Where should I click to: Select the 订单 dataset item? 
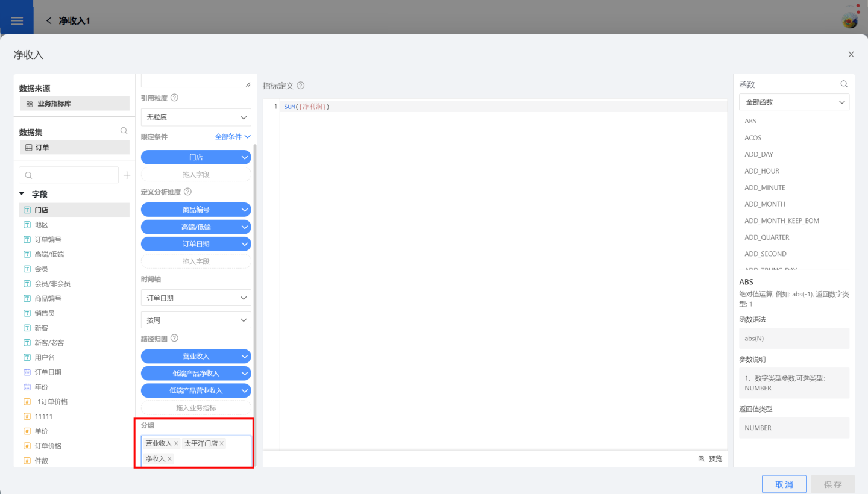click(x=74, y=148)
